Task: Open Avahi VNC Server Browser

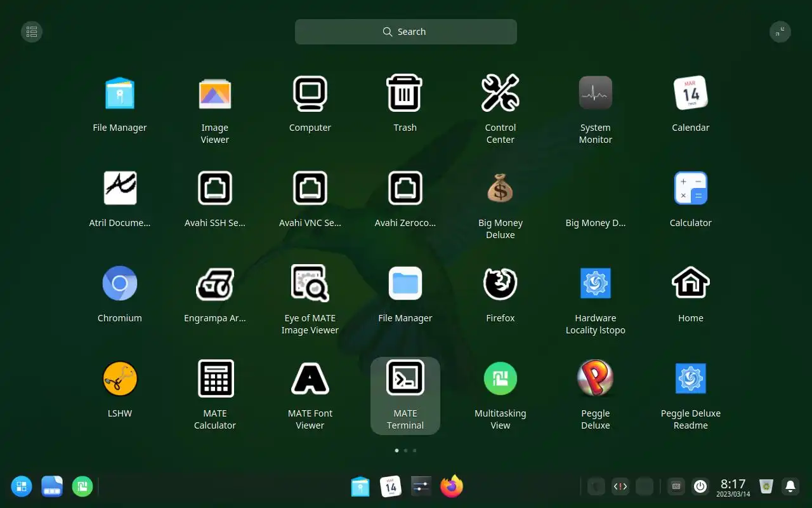Action: coord(310,189)
